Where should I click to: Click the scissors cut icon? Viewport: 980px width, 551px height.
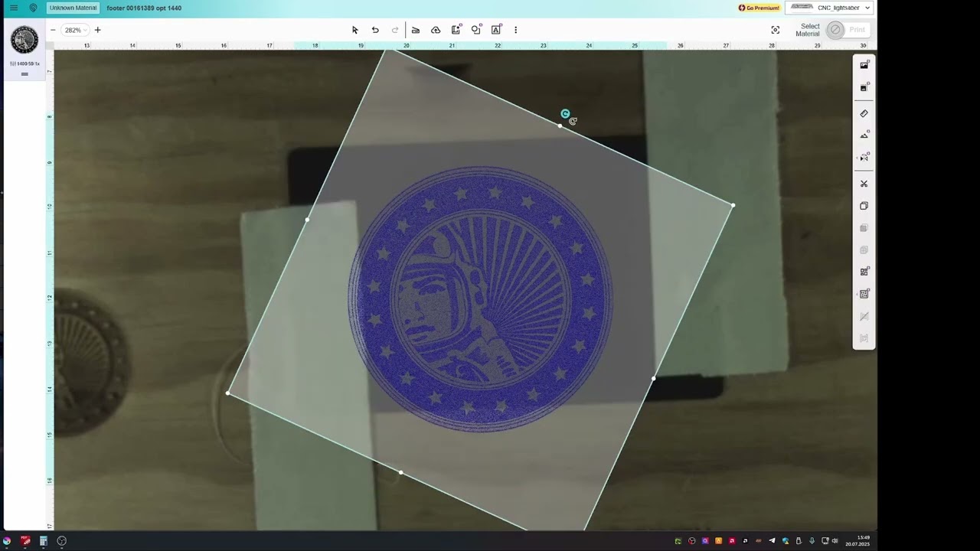(864, 184)
